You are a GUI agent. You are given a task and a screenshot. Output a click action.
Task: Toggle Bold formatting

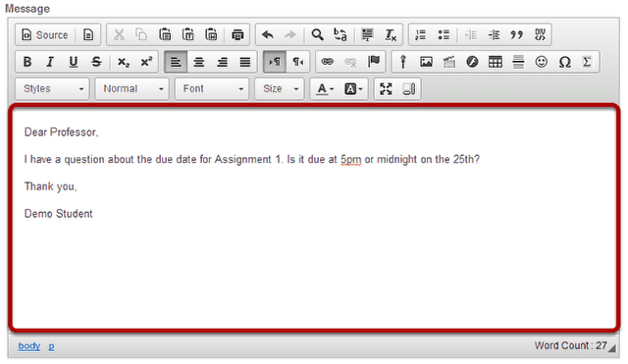[x=26, y=62]
